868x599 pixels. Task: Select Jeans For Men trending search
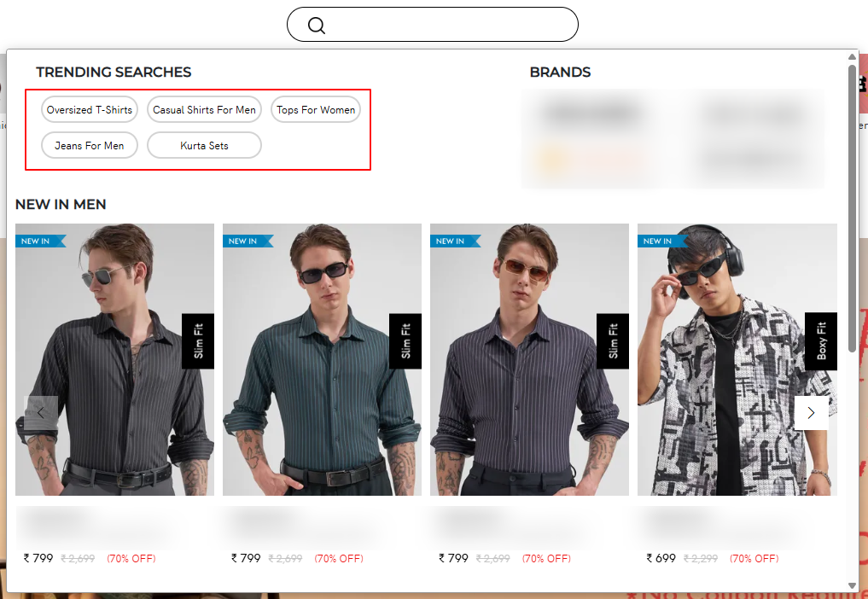(90, 146)
